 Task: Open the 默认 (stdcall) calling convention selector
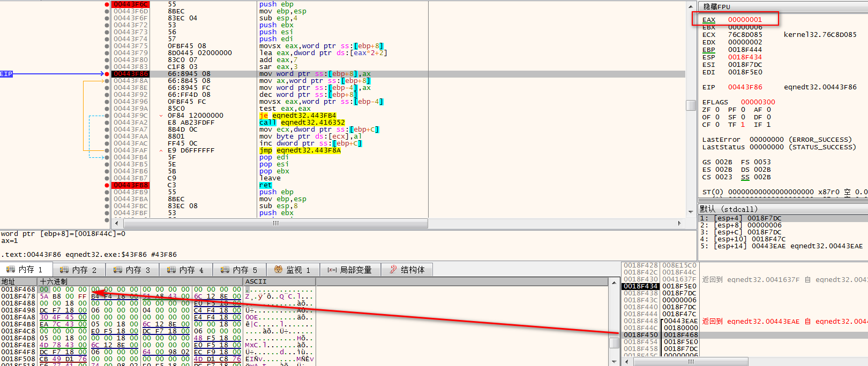(783, 209)
